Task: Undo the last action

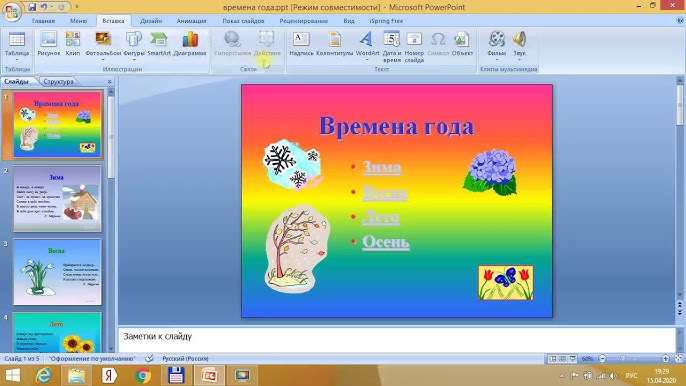Action: pyautogui.click(x=44, y=7)
